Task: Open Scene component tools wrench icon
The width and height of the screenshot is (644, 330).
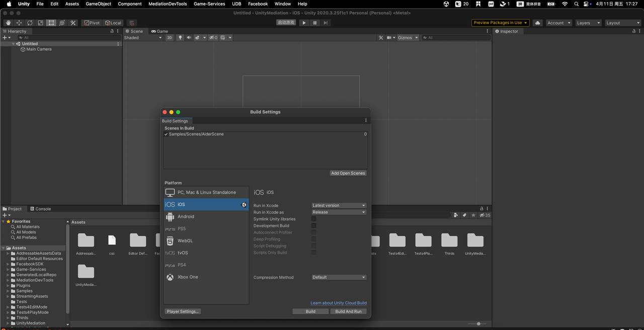Action: [381, 38]
